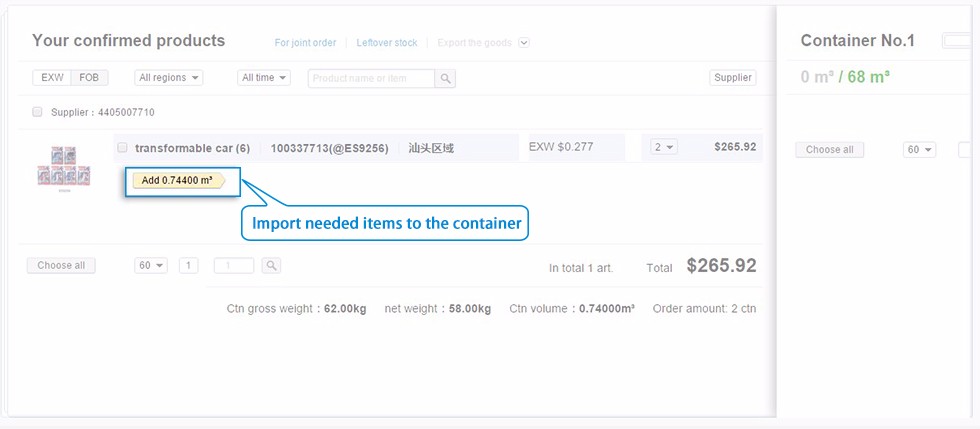Open the All time dropdown
The image size is (980, 429).
click(264, 78)
